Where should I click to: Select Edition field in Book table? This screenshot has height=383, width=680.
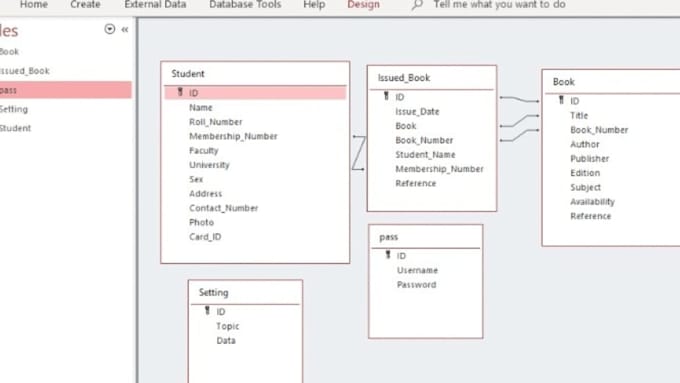[x=585, y=173]
